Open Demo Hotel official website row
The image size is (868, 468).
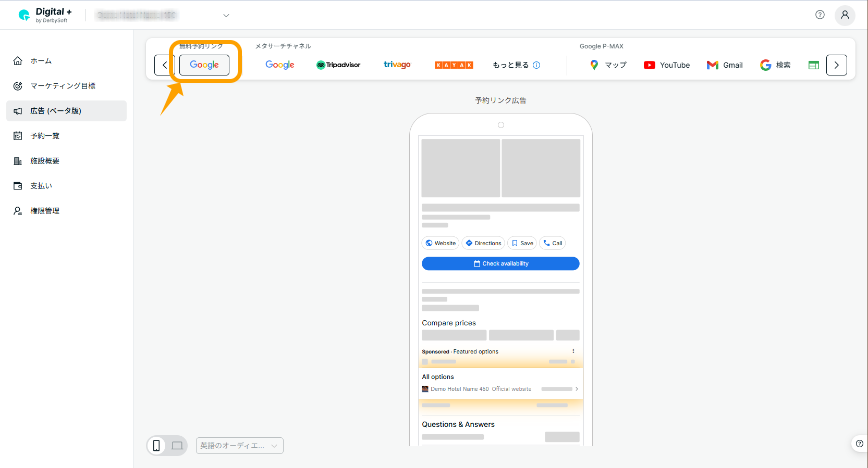[x=500, y=389]
